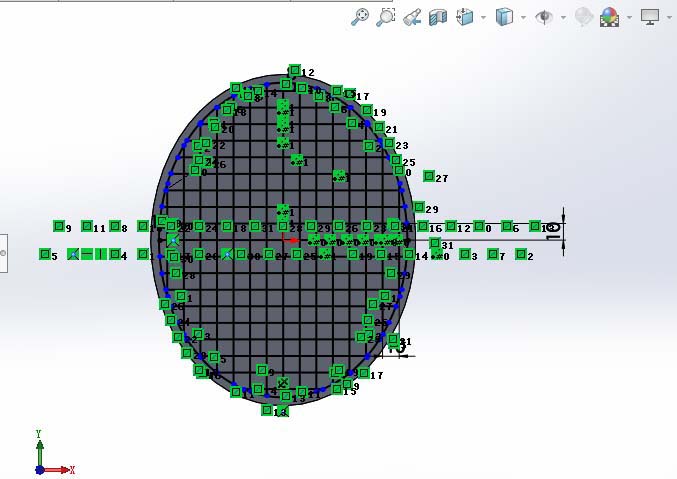Open the View Orientation cube icon
This screenshot has width=677, height=479.
(x=465, y=17)
